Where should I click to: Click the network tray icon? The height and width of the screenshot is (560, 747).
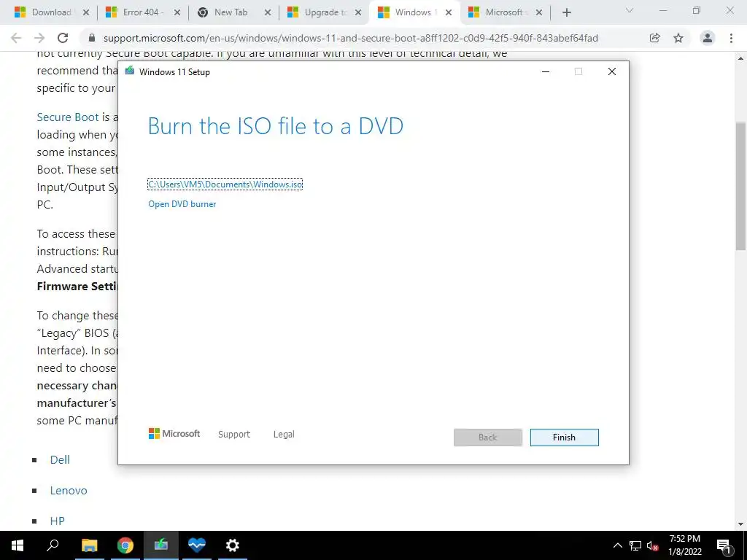coord(635,545)
